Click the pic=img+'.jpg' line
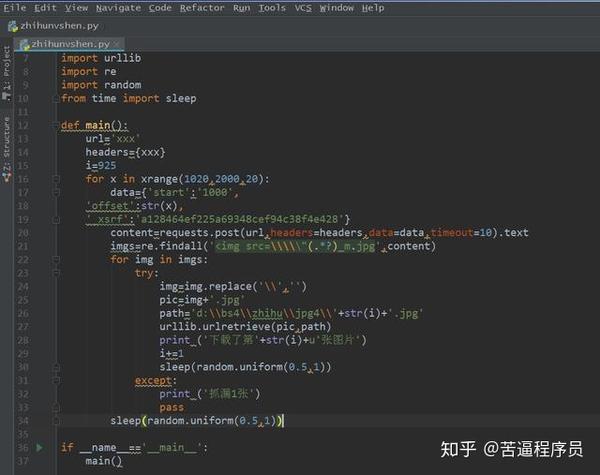 coord(202,300)
